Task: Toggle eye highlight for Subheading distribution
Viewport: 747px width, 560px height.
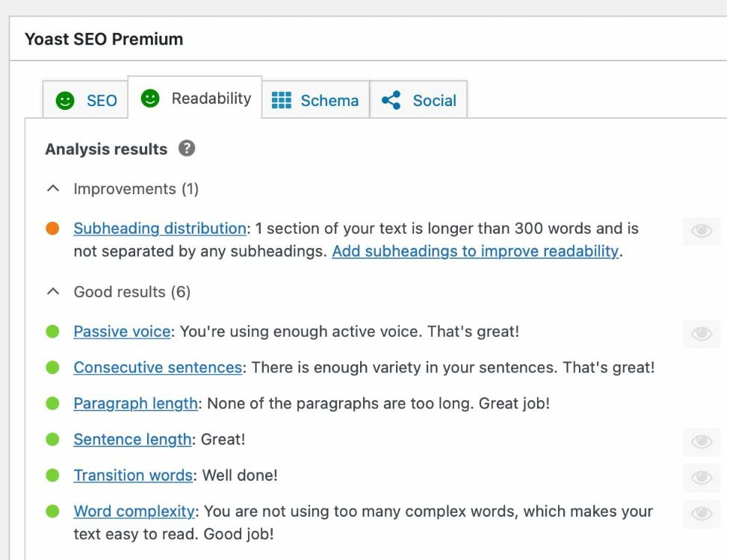Action: pyautogui.click(x=701, y=231)
